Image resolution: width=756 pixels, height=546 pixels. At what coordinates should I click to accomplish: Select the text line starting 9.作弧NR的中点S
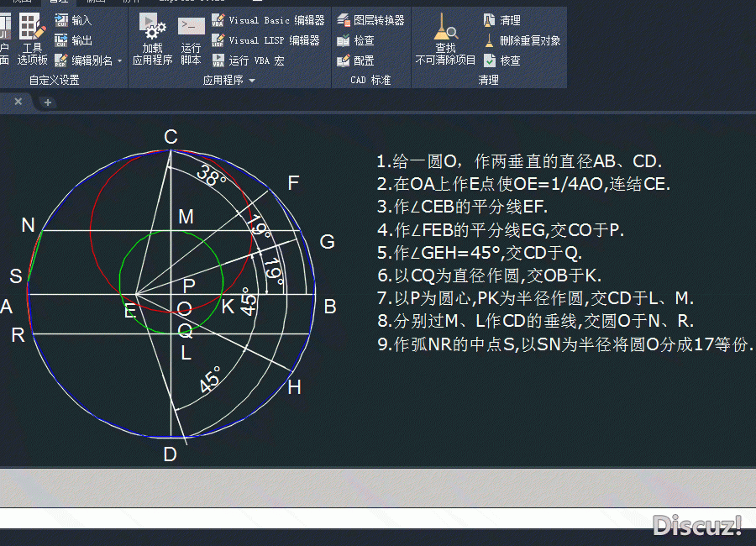click(564, 344)
